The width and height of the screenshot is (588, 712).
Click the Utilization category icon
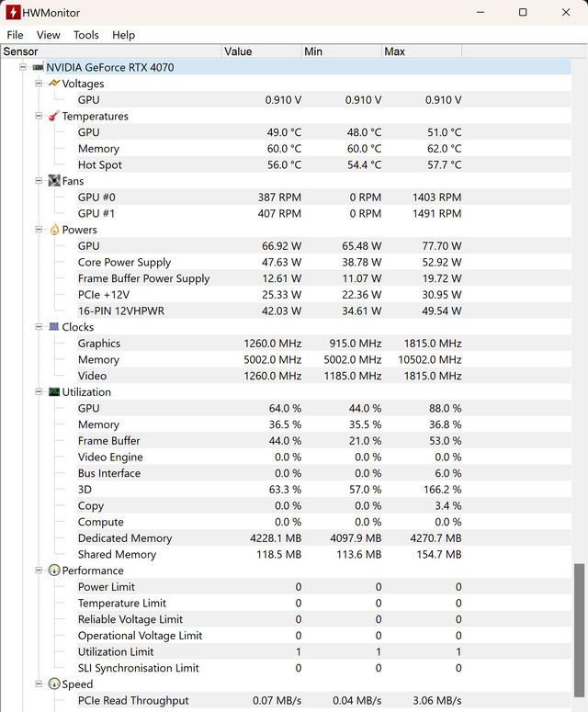54,392
